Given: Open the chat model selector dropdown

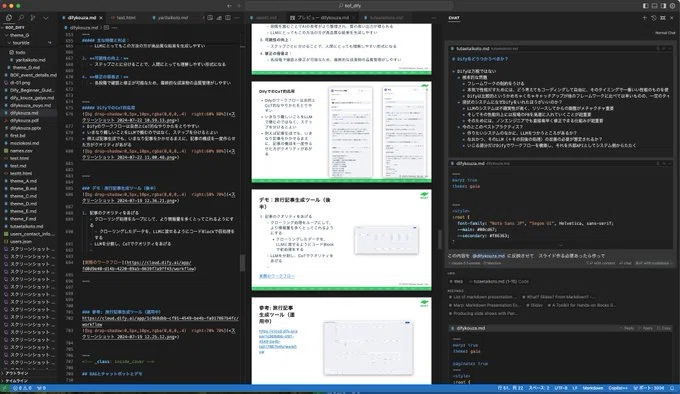Looking at the screenshot, I should click(x=465, y=263).
